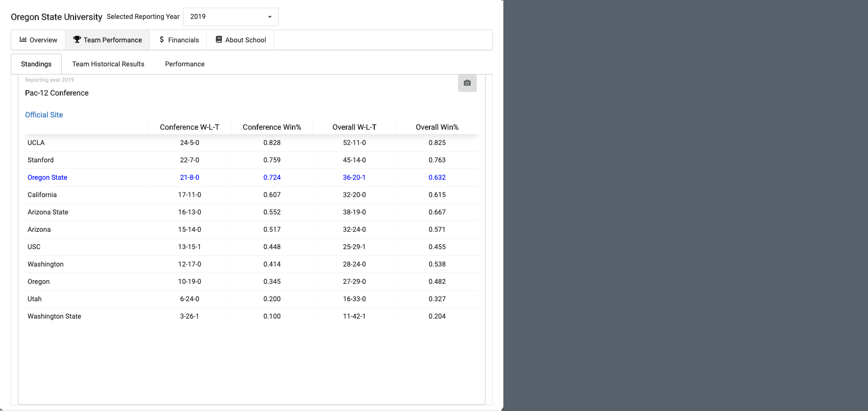The image size is (868, 411).
Task: Click Arizona State's overall win% 0.667
Action: 437,212
